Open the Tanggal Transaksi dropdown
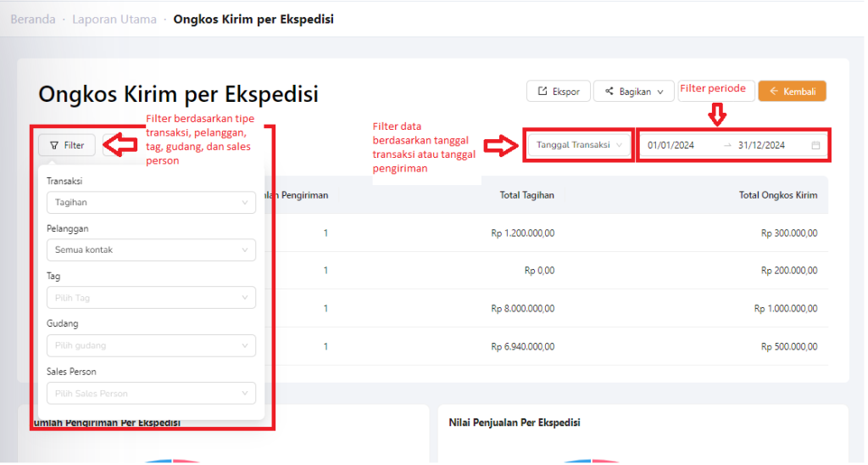The width and height of the screenshot is (868, 465). click(x=580, y=145)
